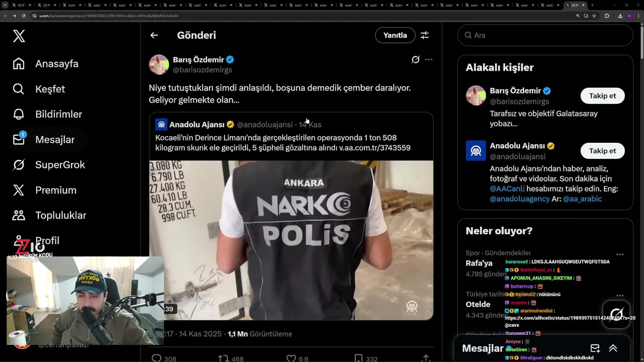Click the 1,1 Mn Görüntüleme view count
The image size is (644, 362).
pos(260,334)
